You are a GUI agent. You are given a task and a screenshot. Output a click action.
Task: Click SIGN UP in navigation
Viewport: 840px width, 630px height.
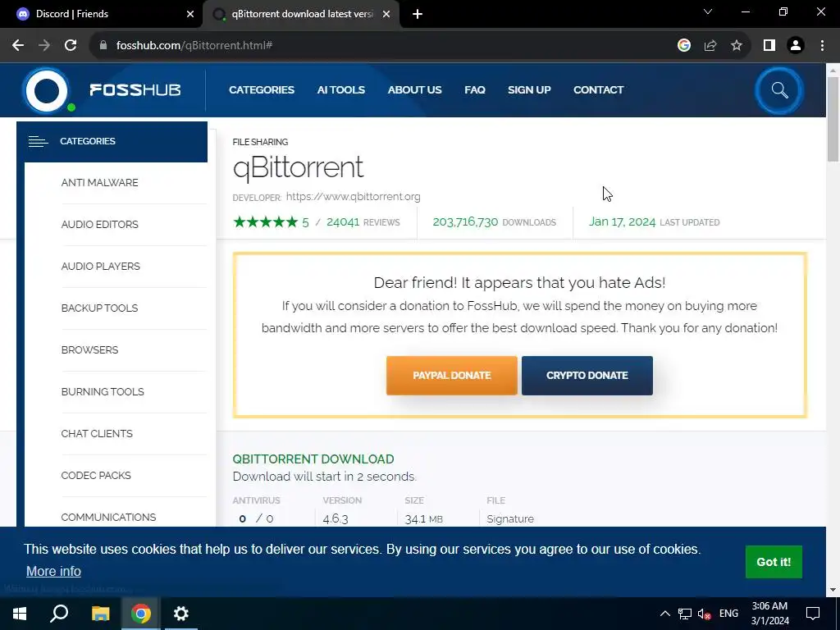[x=529, y=90]
